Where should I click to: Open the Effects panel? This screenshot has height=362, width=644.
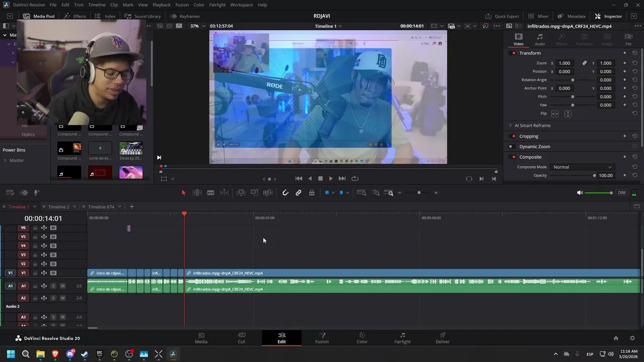tap(74, 16)
